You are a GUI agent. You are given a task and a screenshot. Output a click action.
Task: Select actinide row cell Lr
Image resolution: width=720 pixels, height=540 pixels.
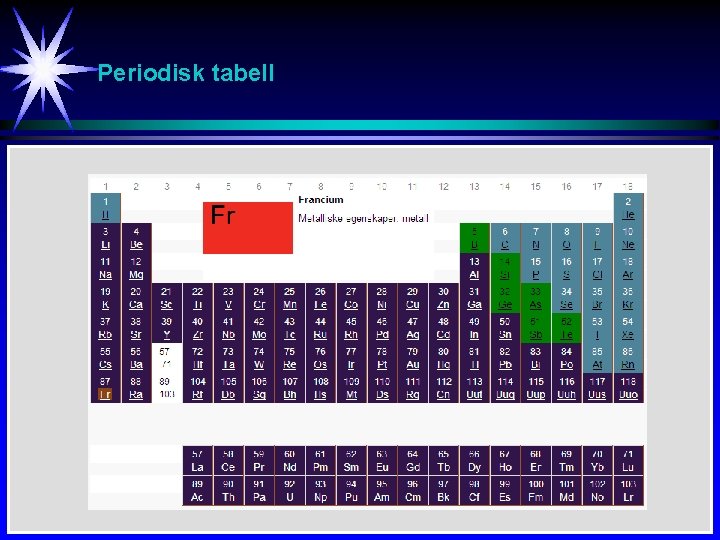[x=628, y=490]
